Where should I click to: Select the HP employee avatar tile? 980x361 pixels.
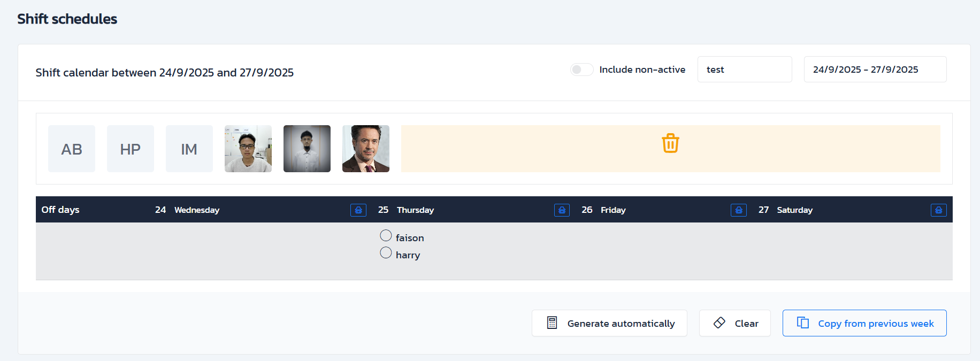point(131,149)
